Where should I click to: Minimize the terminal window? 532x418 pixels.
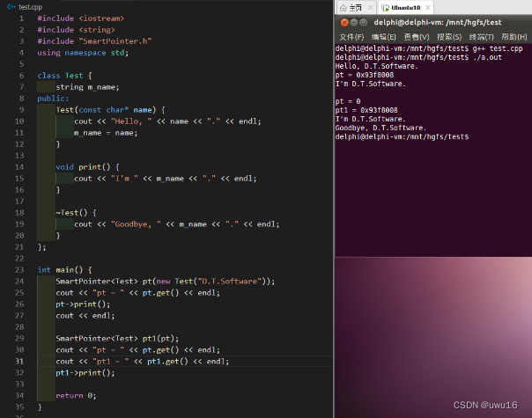pyautogui.click(x=354, y=23)
